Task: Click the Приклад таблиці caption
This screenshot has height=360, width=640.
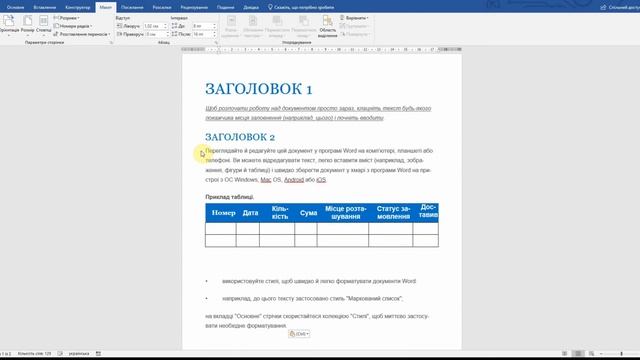Action: point(230,197)
